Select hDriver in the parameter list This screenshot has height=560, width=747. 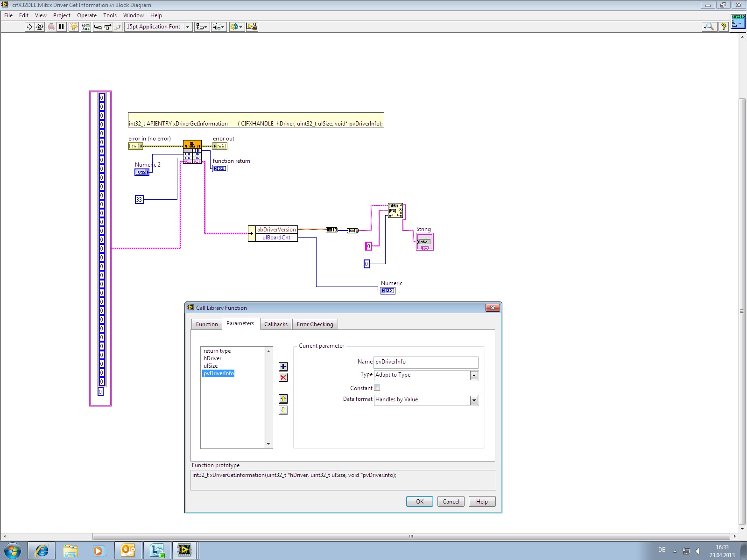212,358
